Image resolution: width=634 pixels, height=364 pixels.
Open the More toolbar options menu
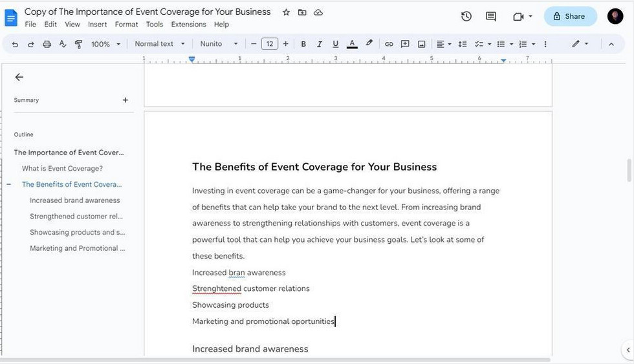click(545, 44)
